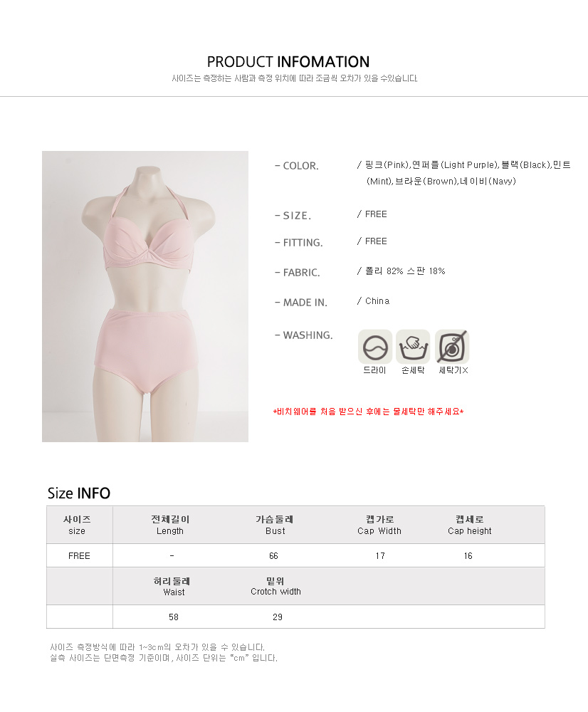Click the Crotch width column header
This screenshot has height=712, width=588.
pos(275,586)
